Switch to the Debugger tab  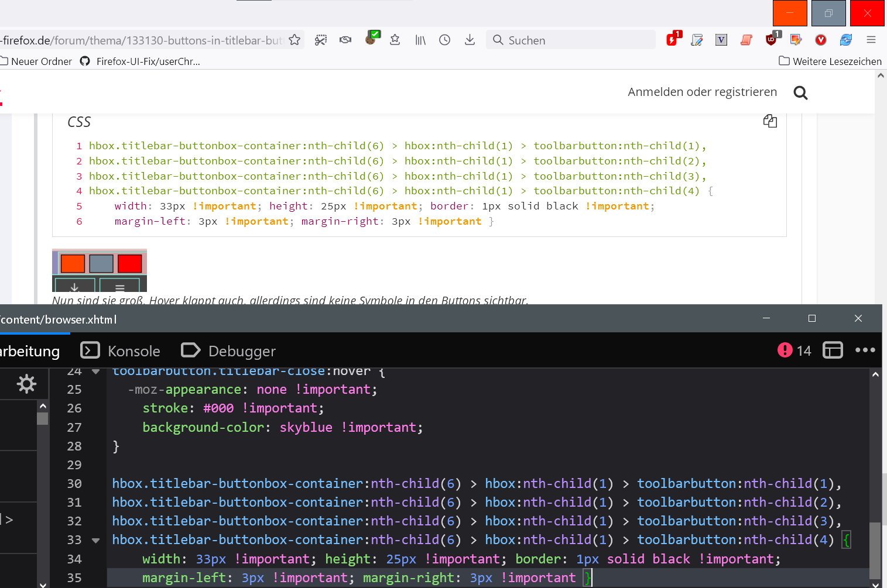229,351
